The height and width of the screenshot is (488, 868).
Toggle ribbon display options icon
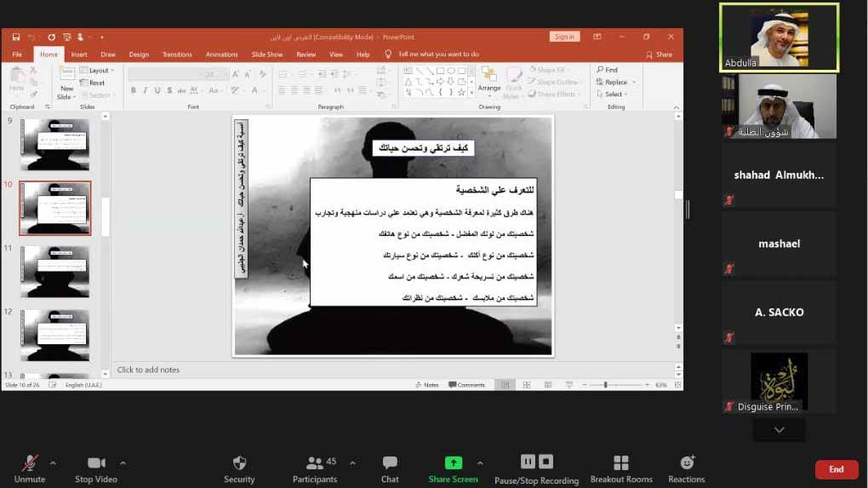597,37
